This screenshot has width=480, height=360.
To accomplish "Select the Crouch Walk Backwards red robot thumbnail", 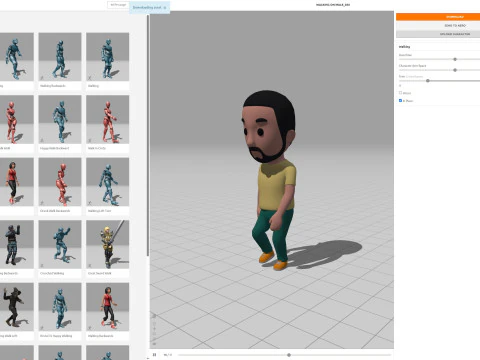I will click(60, 182).
